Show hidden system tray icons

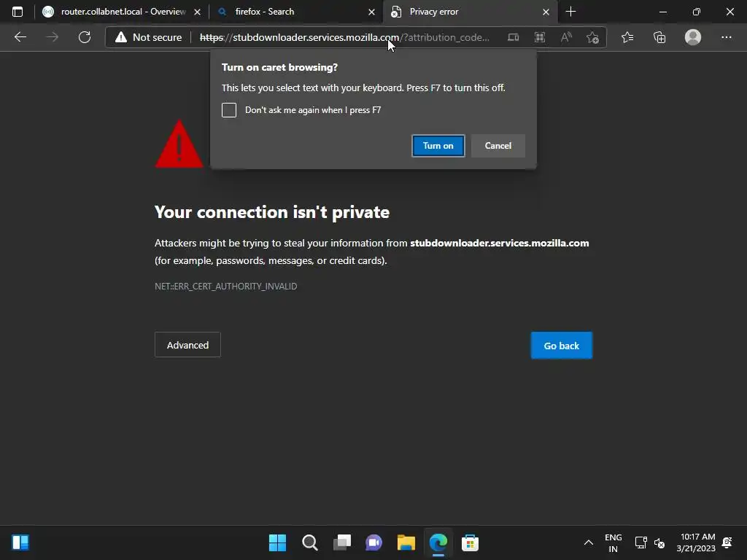pos(589,542)
